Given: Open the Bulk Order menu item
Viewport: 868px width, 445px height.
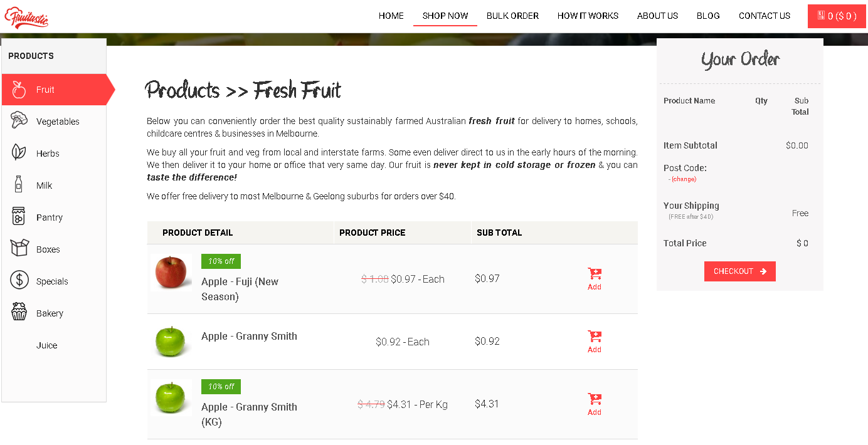Looking at the screenshot, I should click(512, 16).
